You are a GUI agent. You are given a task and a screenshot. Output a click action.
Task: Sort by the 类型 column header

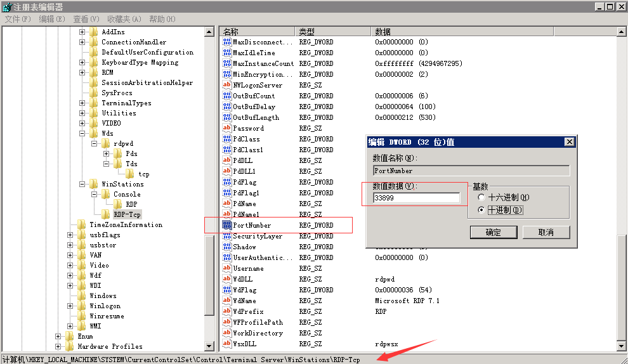[333, 31]
